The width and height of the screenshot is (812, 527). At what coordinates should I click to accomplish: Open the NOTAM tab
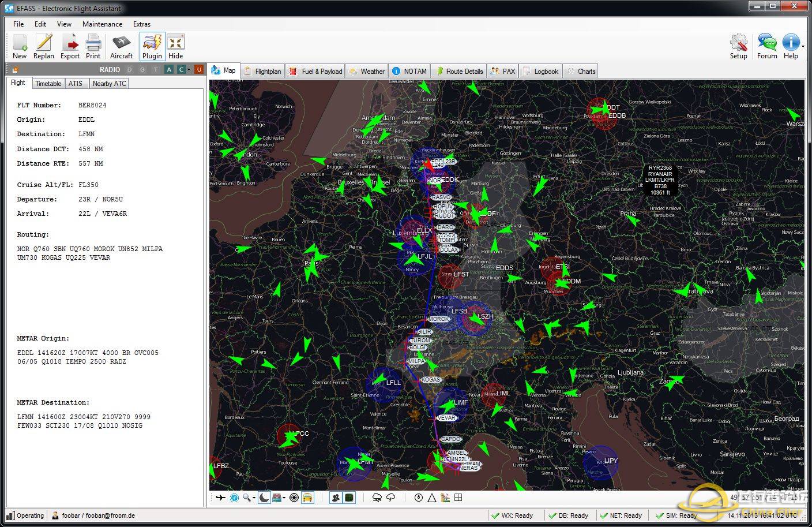[410, 72]
